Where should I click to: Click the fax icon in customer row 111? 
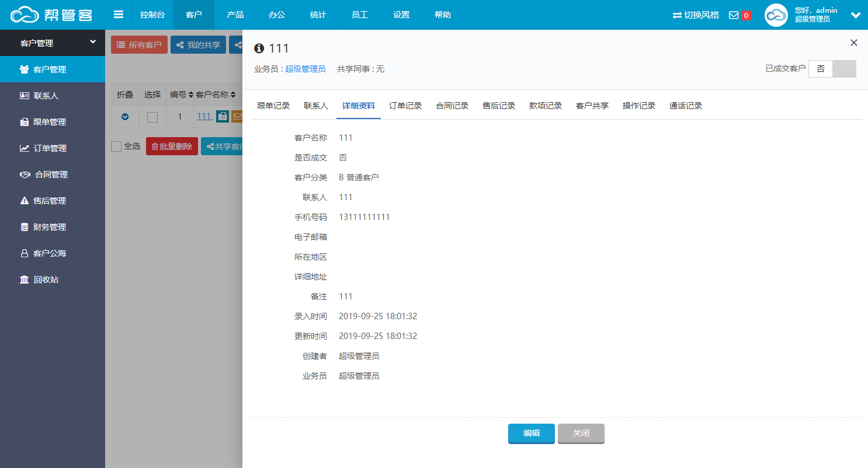(223, 117)
